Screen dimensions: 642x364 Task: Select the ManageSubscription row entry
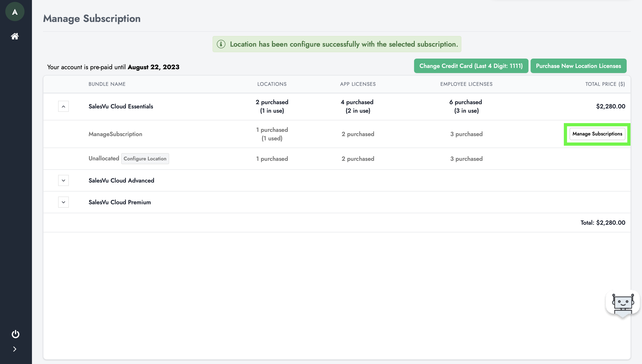(x=115, y=134)
